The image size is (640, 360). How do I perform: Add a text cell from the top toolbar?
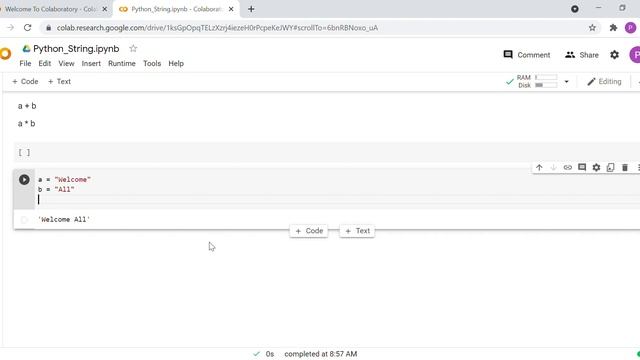tap(60, 81)
